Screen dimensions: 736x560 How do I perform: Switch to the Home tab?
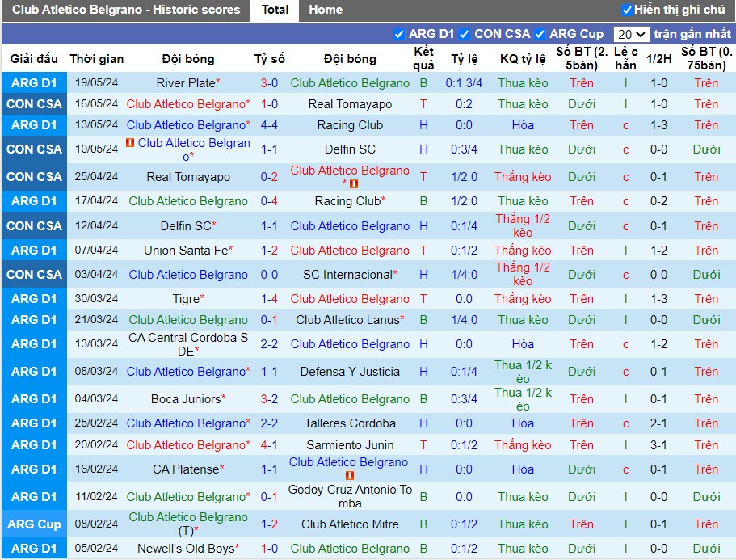(x=326, y=10)
